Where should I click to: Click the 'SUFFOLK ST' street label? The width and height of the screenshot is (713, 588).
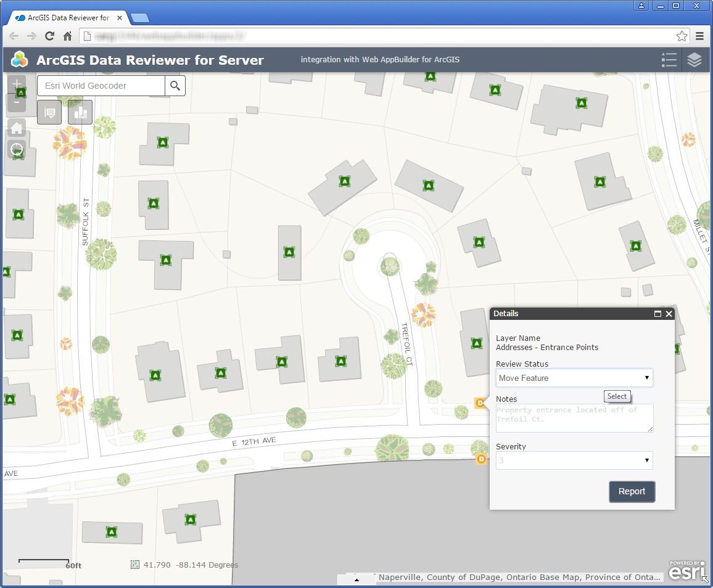pyautogui.click(x=86, y=222)
